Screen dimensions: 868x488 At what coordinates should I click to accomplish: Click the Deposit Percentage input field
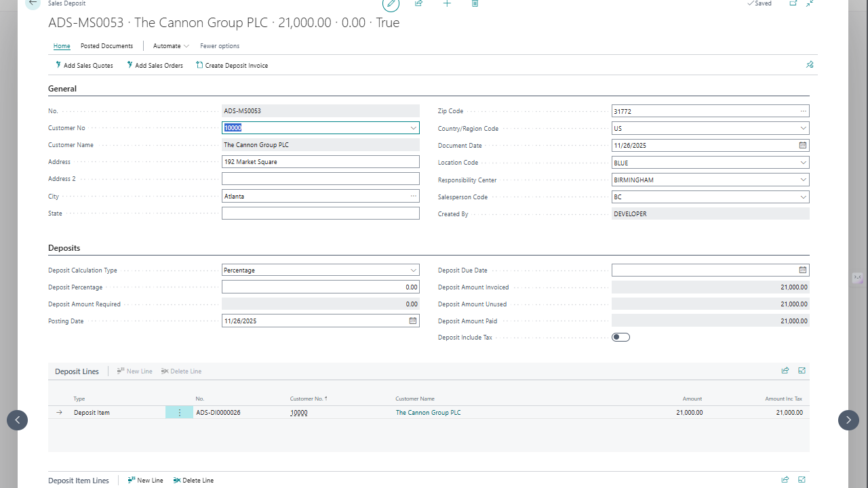click(x=320, y=287)
